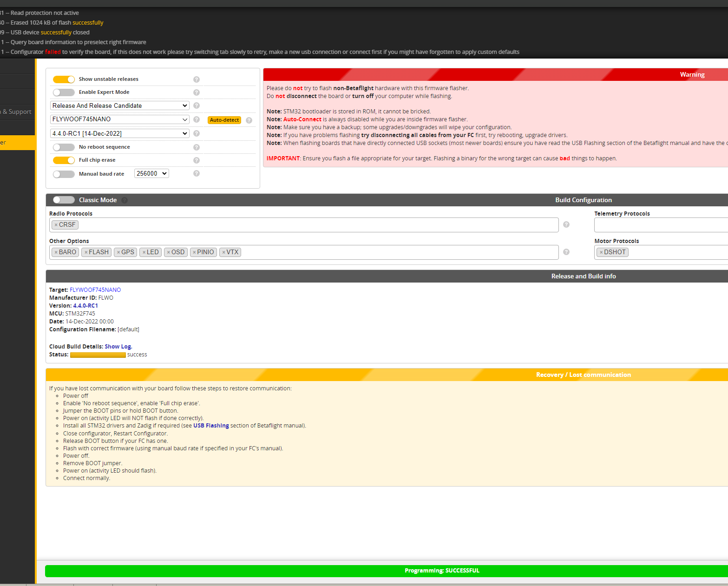Enable Manual baud rate toggle
This screenshot has width=728, height=586.
pyautogui.click(x=64, y=174)
